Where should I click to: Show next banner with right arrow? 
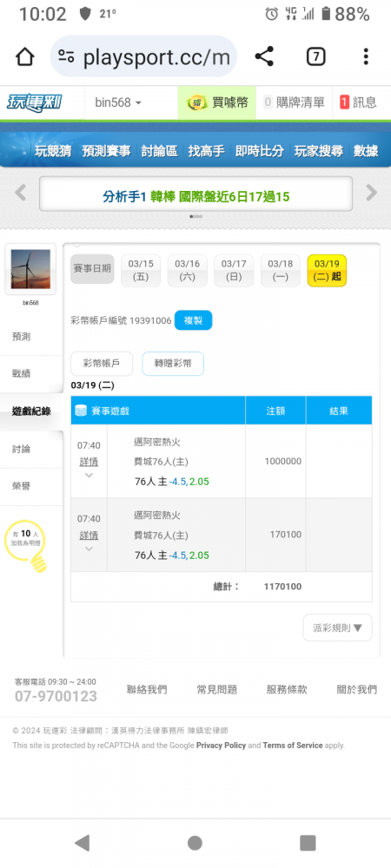[x=371, y=194]
